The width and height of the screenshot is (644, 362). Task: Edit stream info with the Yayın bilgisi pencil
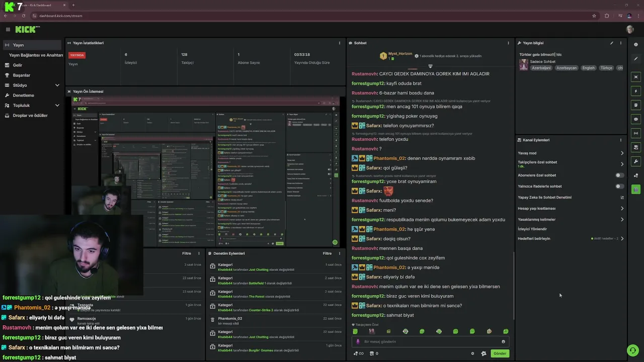coord(612,43)
